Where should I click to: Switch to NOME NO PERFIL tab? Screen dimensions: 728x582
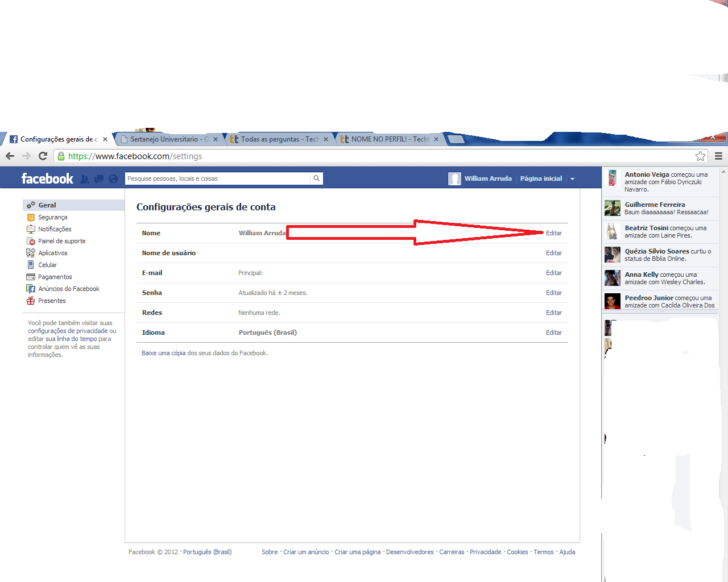[x=390, y=139]
